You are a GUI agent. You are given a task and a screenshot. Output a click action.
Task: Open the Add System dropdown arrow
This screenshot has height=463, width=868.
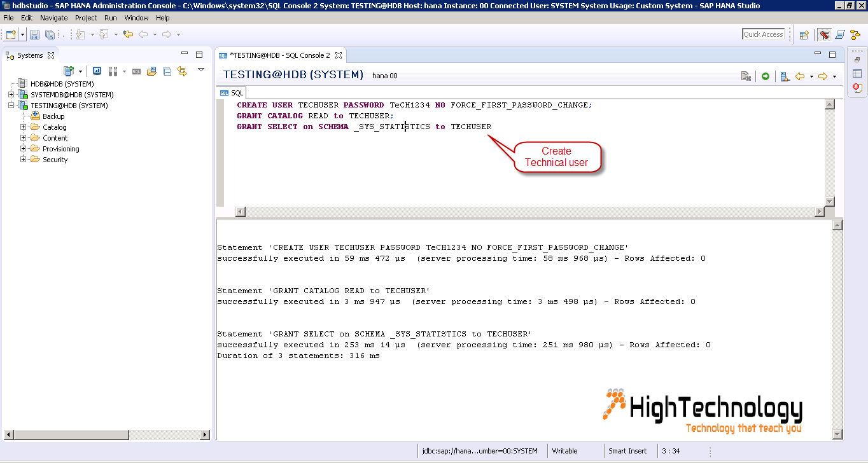80,71
